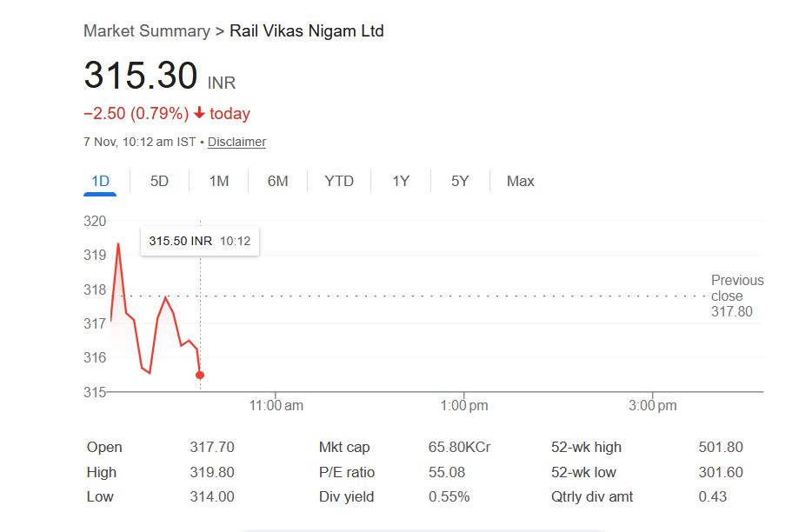Click the Previous close 317.80 label
The height and width of the screenshot is (532, 812).
coord(736,296)
